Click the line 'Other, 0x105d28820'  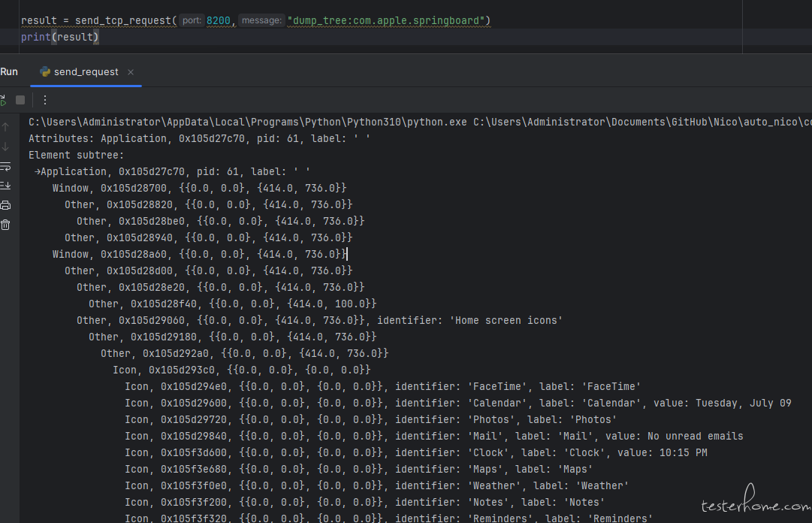pos(209,205)
